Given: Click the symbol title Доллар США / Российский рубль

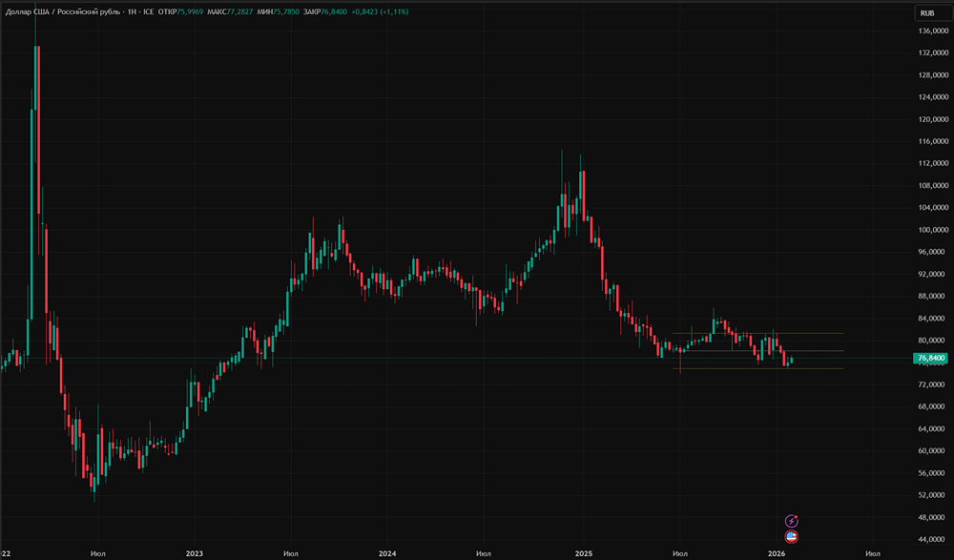Looking at the screenshot, I should coord(63,11).
